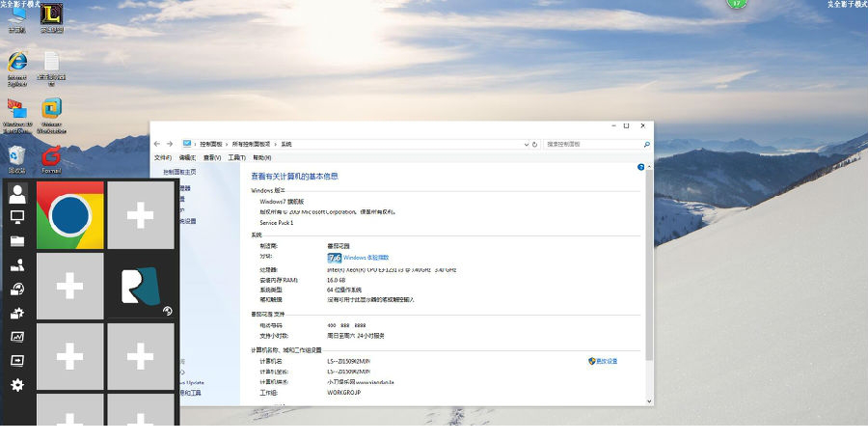Select the WORKGROUP workgroup value
Image resolution: width=868 pixels, height=442 pixels.
(343, 393)
